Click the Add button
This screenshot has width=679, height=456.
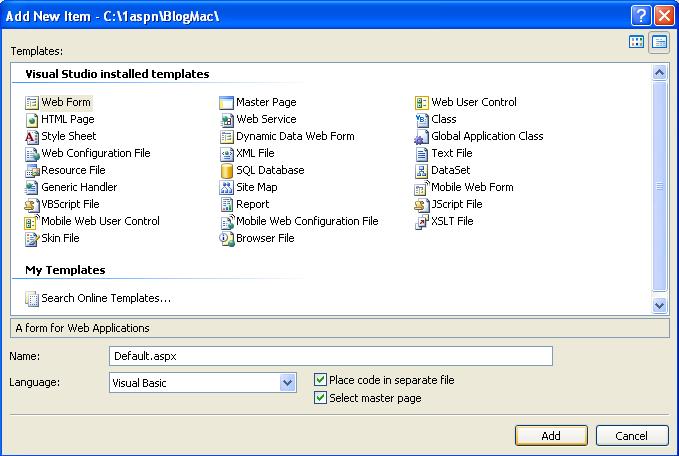point(551,436)
